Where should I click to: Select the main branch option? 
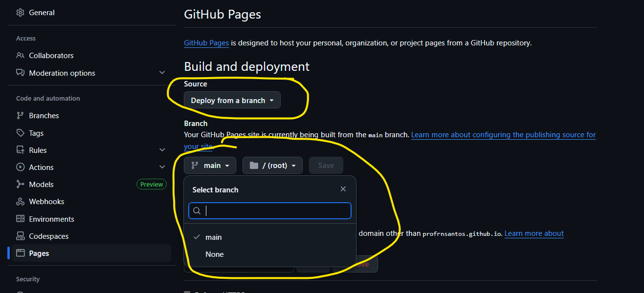coord(214,237)
